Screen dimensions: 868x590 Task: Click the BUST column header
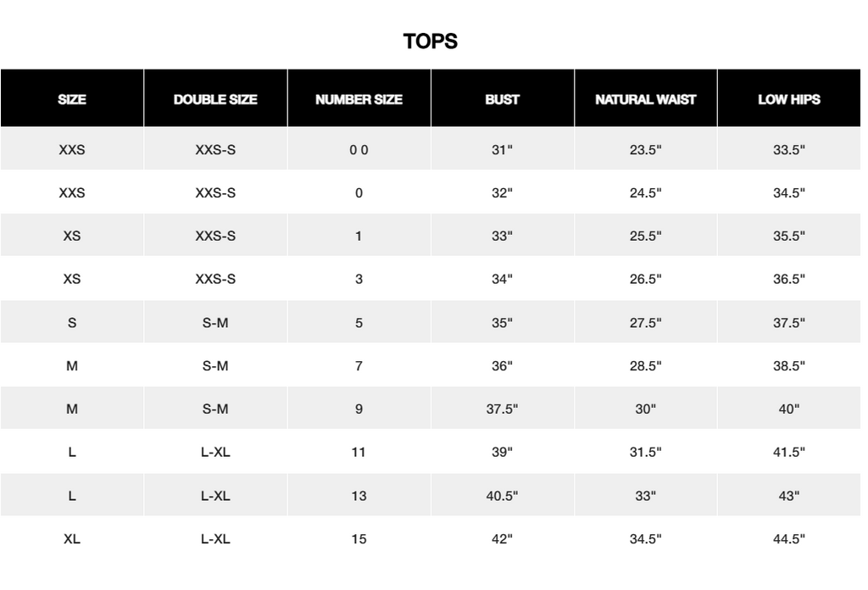pos(502,99)
